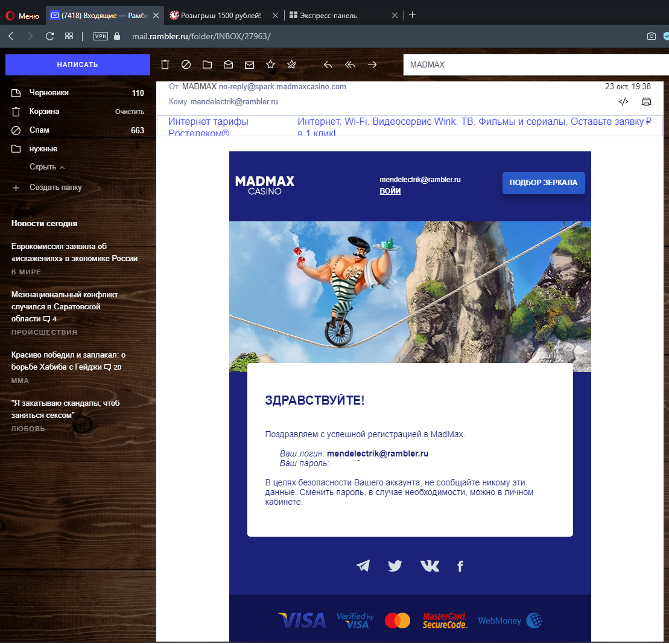Image resolution: width=669 pixels, height=644 pixels.
Task: Open the Twitter icon in email footer
Action: (x=395, y=566)
